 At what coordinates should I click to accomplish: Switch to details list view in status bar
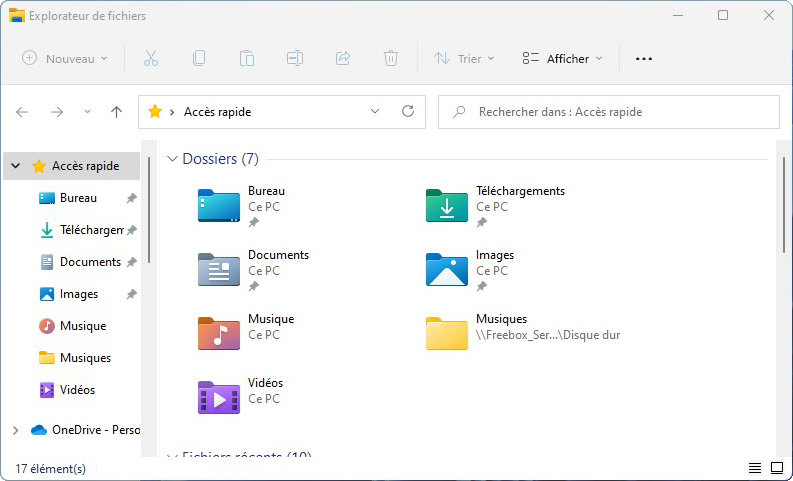754,468
